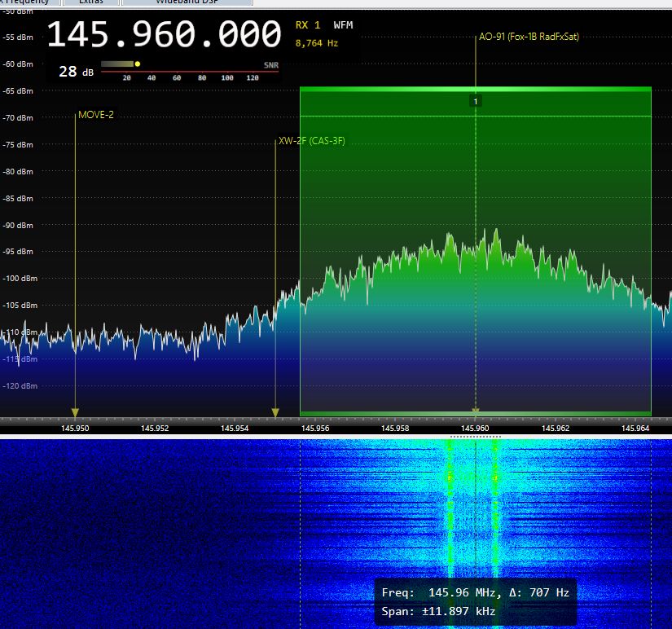Click 145.950 on the frequency axis
The width and height of the screenshot is (672, 629).
coord(75,428)
